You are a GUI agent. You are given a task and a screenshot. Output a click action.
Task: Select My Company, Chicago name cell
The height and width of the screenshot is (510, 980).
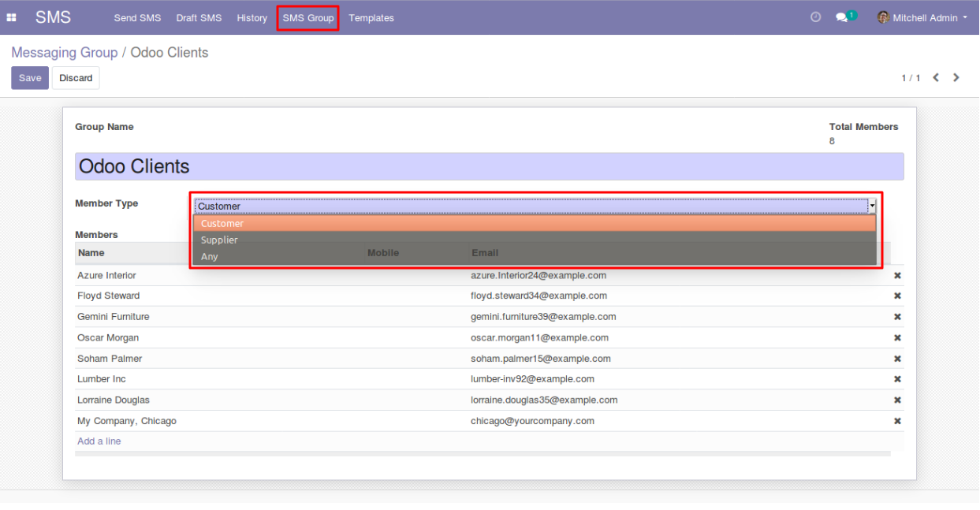(127, 421)
